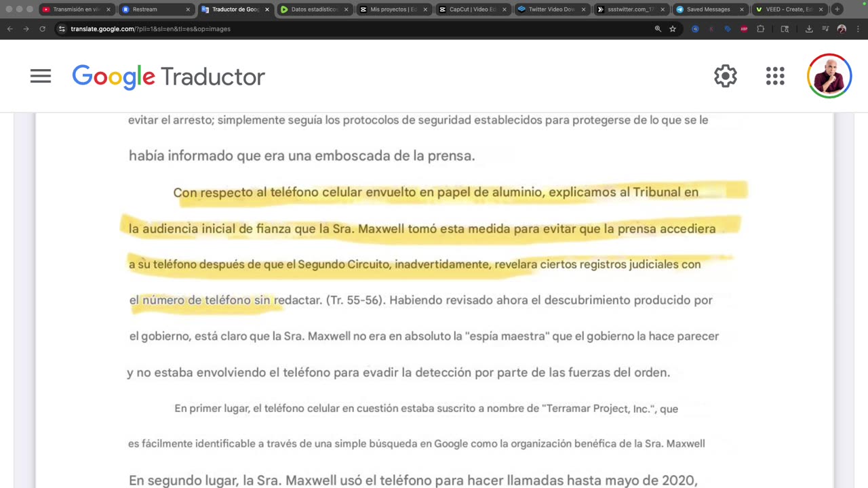The width and height of the screenshot is (868, 488).
Task: Close the Mis proyectos tab
Action: tap(425, 9)
